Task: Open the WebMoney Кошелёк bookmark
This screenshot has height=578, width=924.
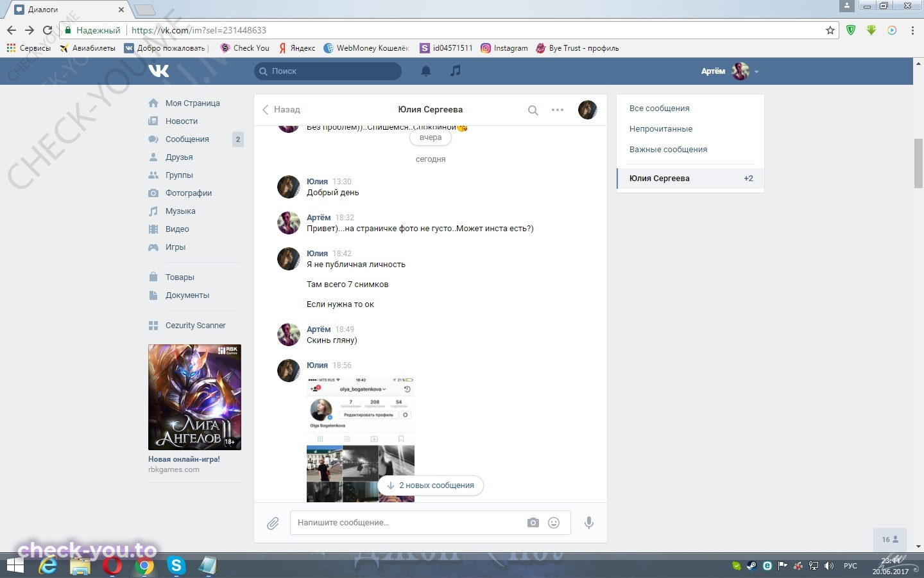Action: pos(366,48)
